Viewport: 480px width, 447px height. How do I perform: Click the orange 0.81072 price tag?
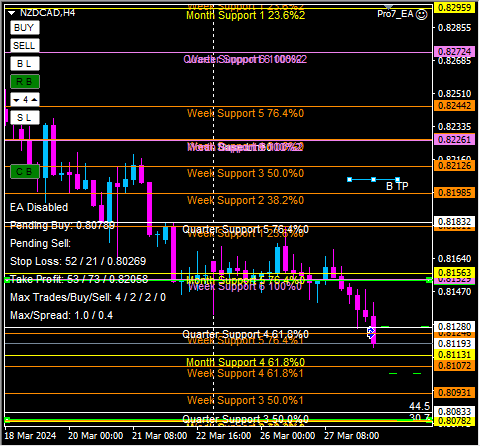[x=455, y=366]
